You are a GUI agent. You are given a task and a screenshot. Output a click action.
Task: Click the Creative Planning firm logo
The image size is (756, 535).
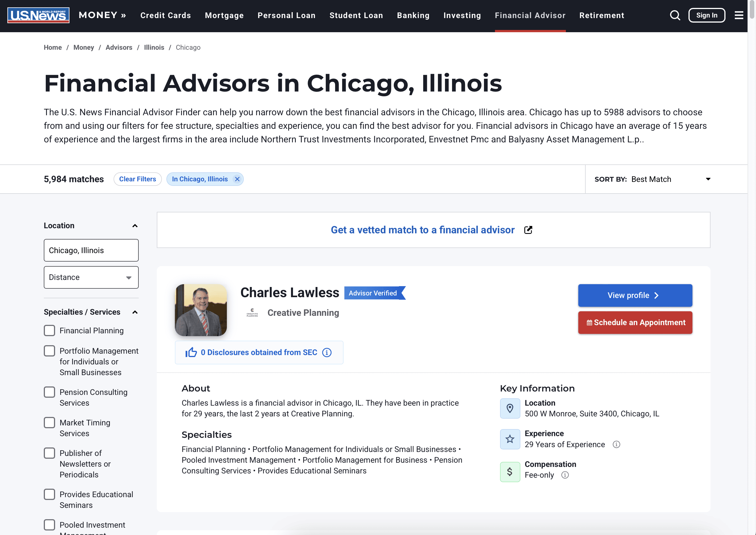coord(252,313)
